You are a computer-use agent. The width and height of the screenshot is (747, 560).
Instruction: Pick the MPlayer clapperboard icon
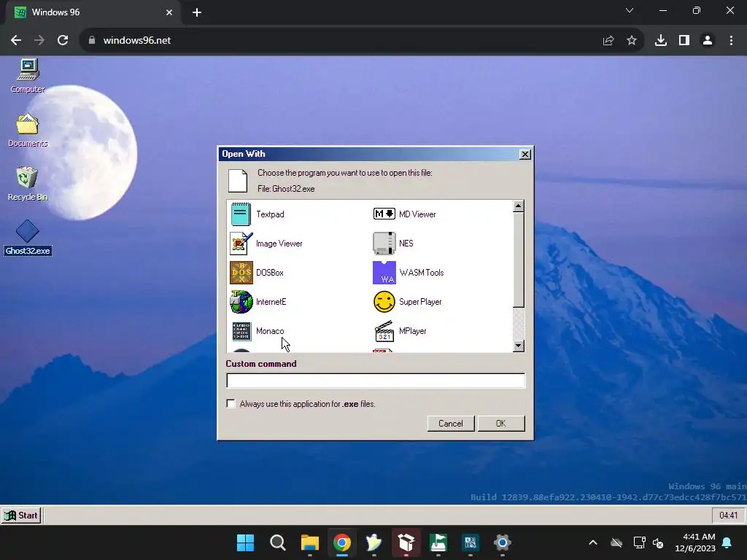pos(384,331)
